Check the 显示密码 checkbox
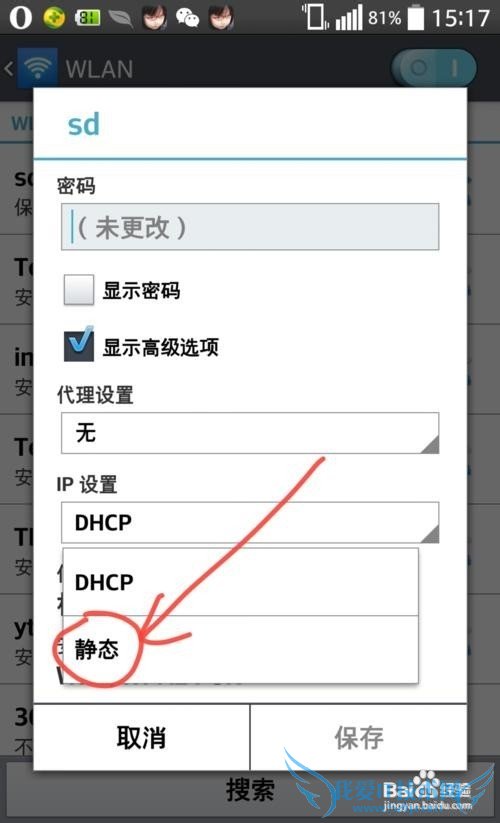Screen dimensions: 500x823 tap(79, 290)
